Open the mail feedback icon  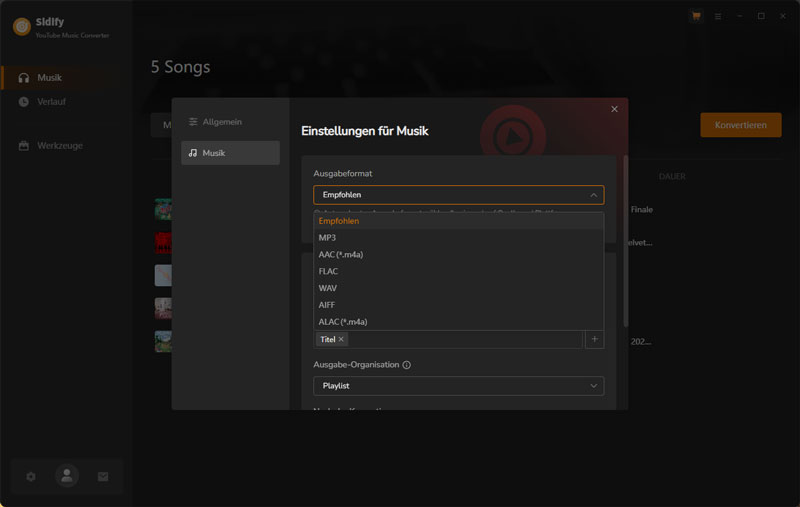(x=103, y=477)
